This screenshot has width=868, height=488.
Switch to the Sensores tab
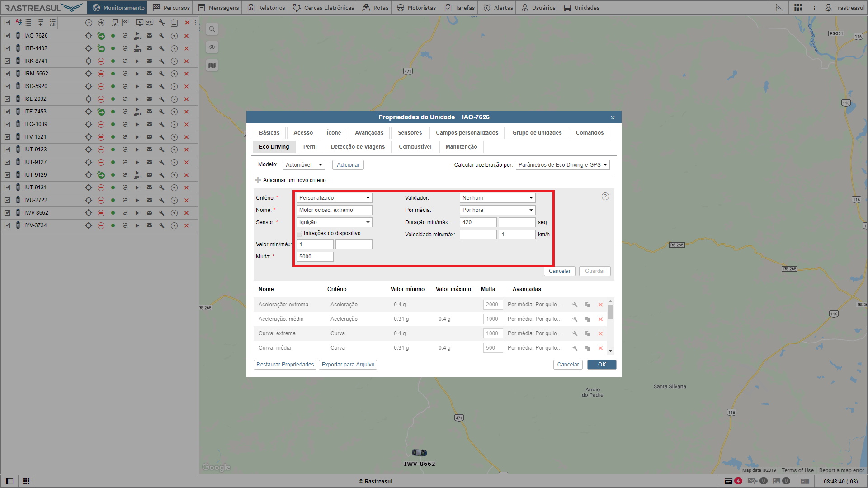[x=410, y=133]
